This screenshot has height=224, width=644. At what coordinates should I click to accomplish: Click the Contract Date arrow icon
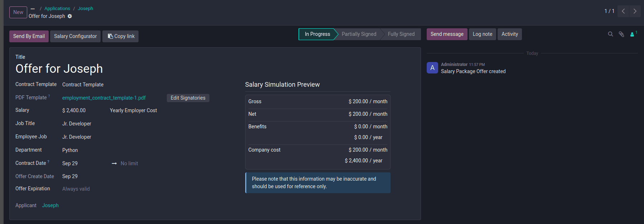pos(114,163)
